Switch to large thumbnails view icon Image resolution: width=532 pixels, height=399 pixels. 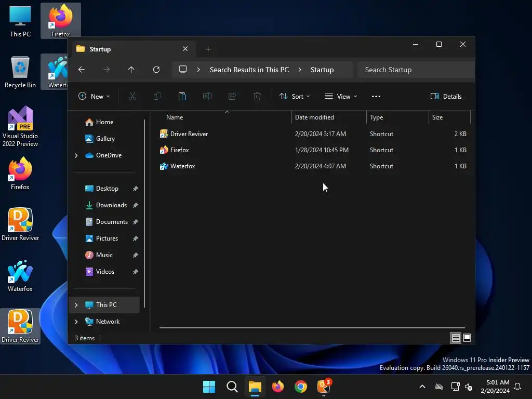coord(467,338)
